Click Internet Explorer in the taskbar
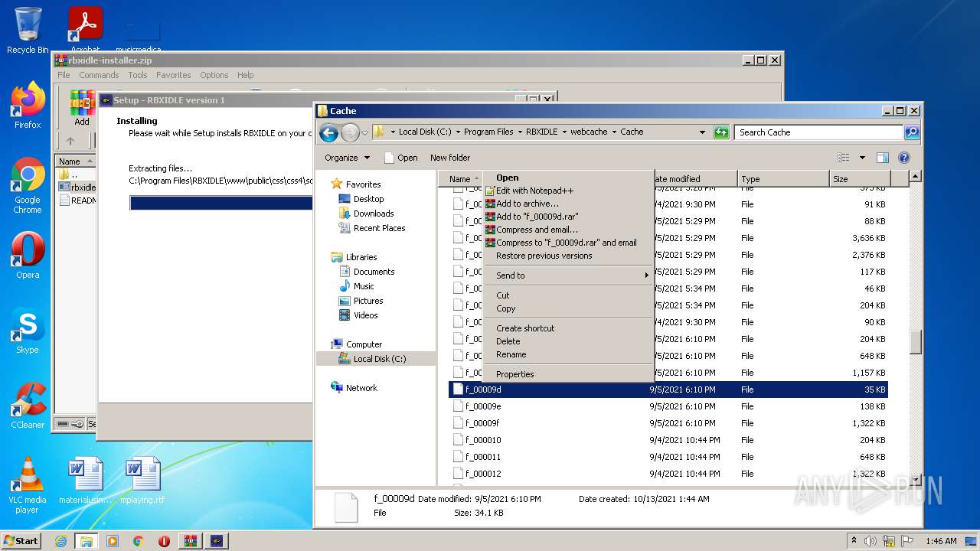 60,541
